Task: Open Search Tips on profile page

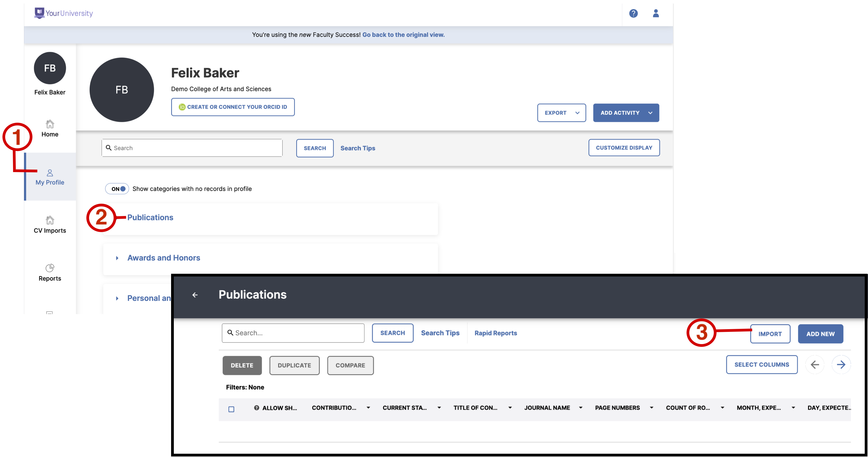Action: 357,148
